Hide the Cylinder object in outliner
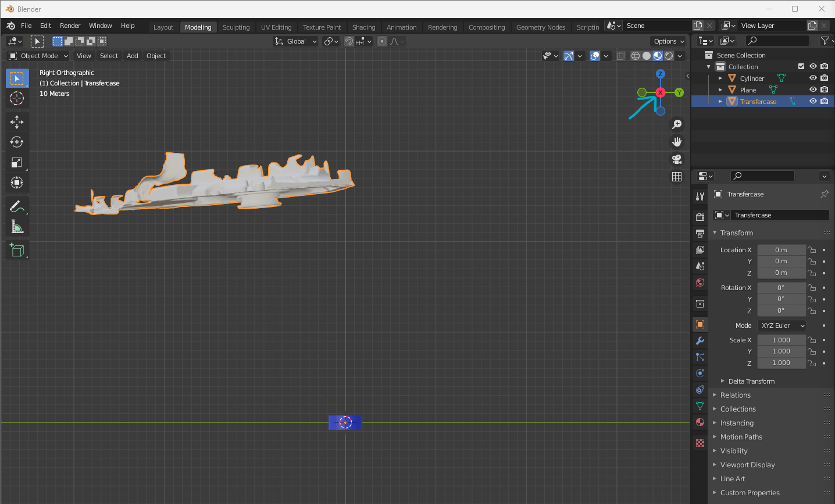This screenshot has height=504, width=835. (x=813, y=78)
